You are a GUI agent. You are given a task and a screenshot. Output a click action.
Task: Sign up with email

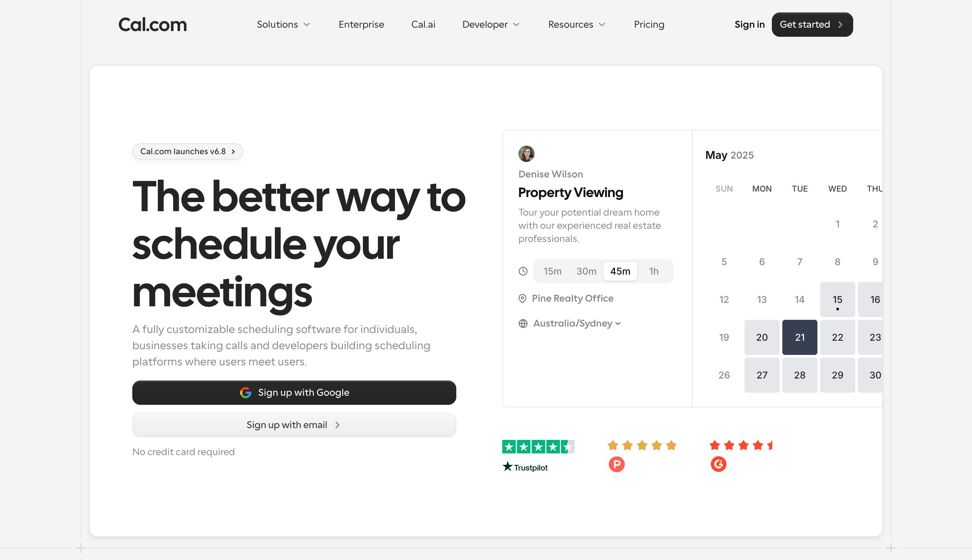coord(294,425)
